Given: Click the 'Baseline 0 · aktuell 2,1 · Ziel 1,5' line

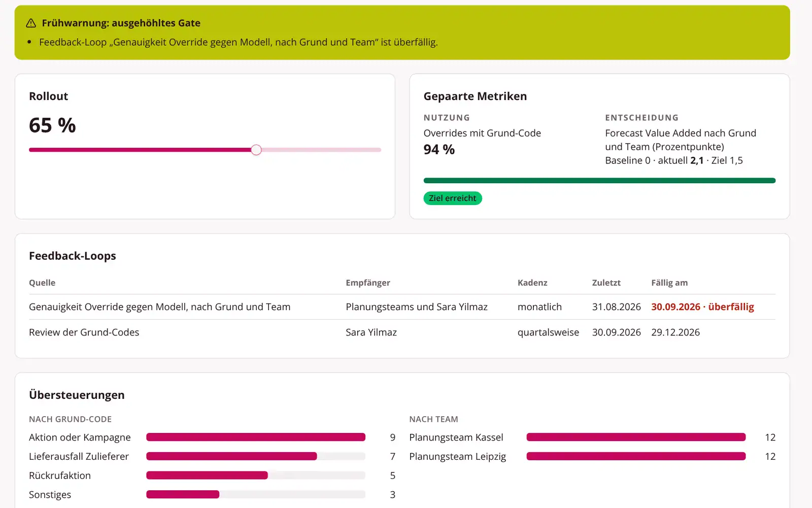Looking at the screenshot, I should (x=674, y=160).
